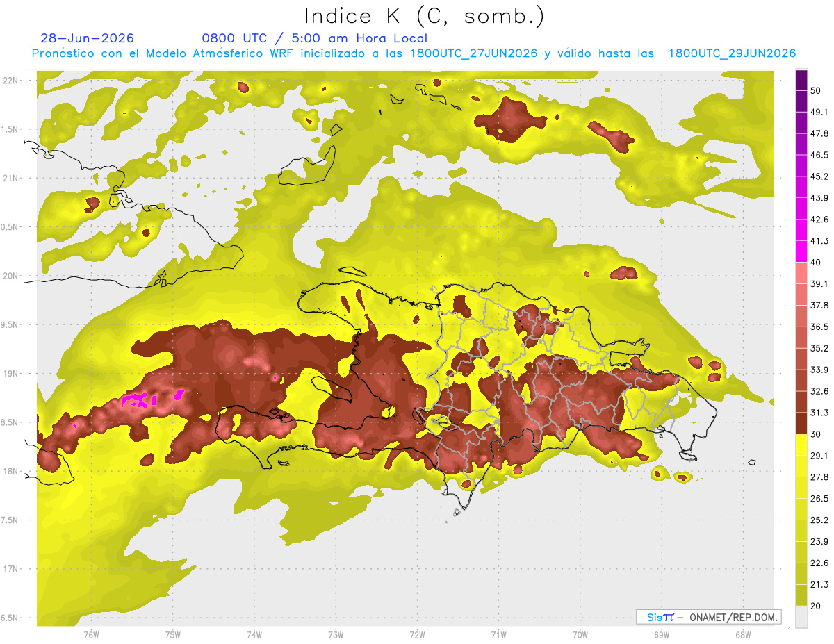Screen dimensions: 834x644
Task: Click the "19N" latitude axis label
Action: tap(10, 374)
